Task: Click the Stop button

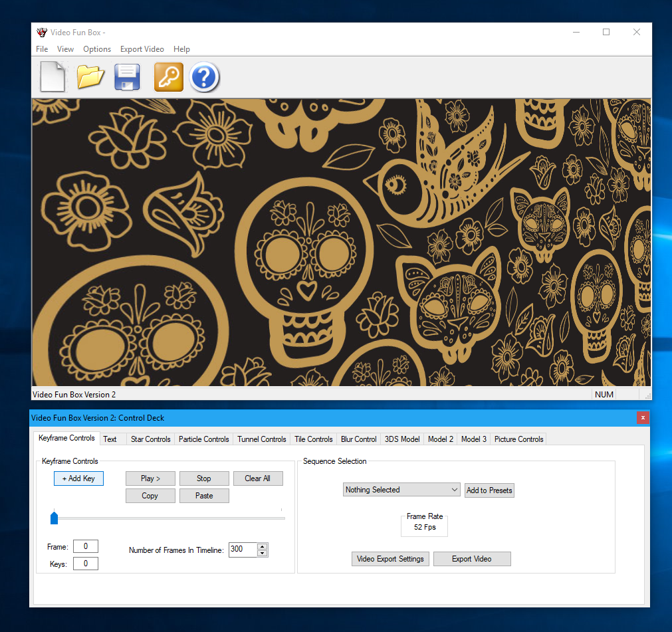Action: pos(204,478)
